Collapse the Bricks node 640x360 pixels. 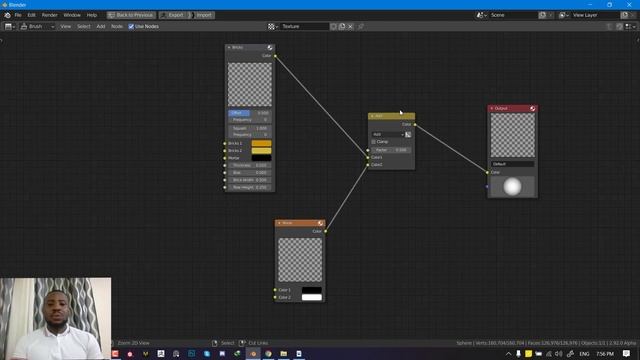click(229, 48)
